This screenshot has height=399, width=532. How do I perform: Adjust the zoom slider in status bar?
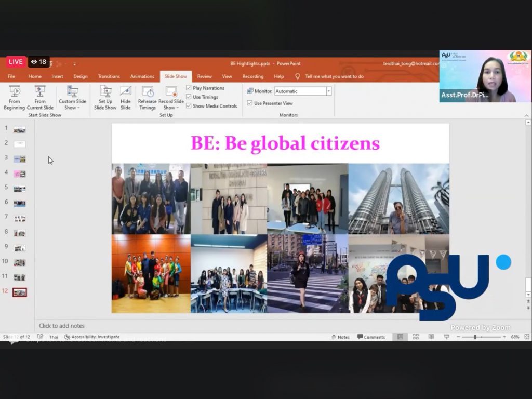pos(475,337)
